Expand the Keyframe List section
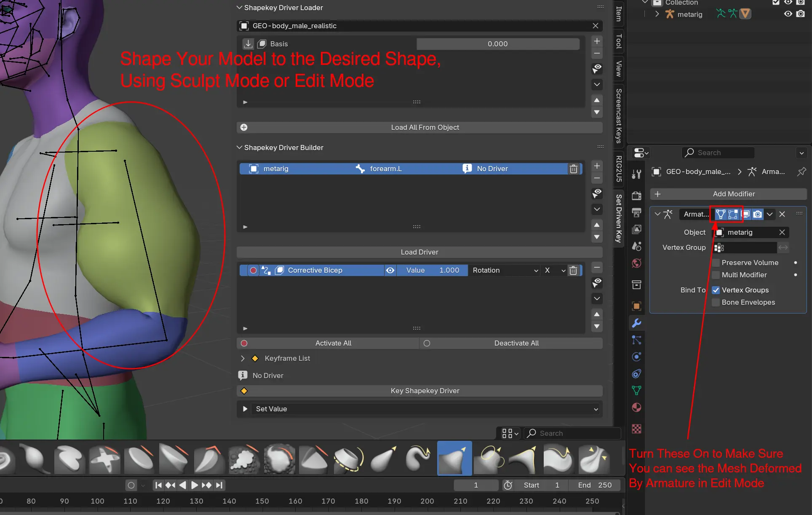Screen dimensions: 812x515 pyautogui.click(x=243, y=358)
